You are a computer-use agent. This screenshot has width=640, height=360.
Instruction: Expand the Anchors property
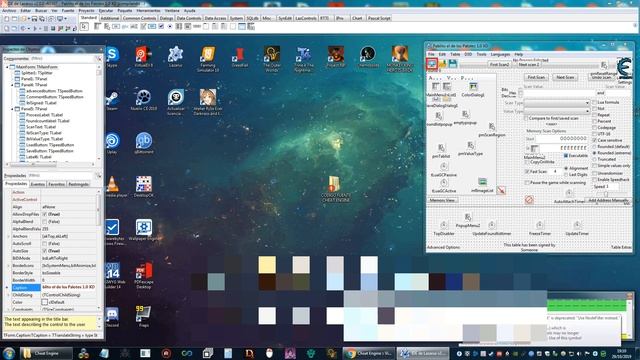click(x=9, y=236)
